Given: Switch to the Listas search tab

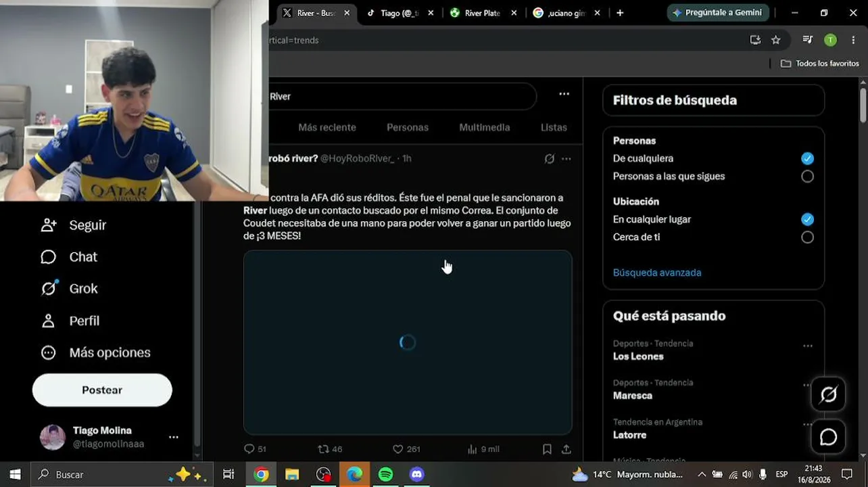Looking at the screenshot, I should (554, 127).
